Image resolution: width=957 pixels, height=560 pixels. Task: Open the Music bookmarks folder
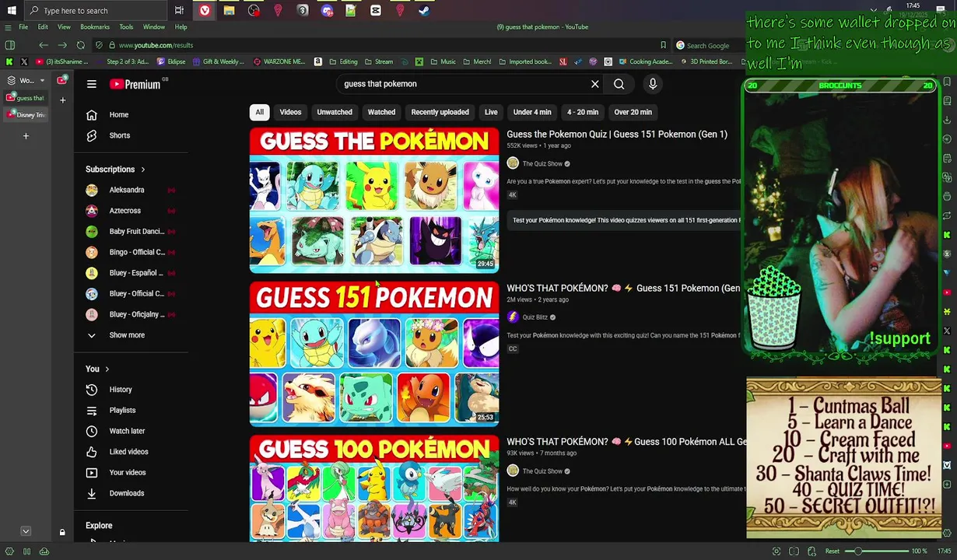coord(443,61)
